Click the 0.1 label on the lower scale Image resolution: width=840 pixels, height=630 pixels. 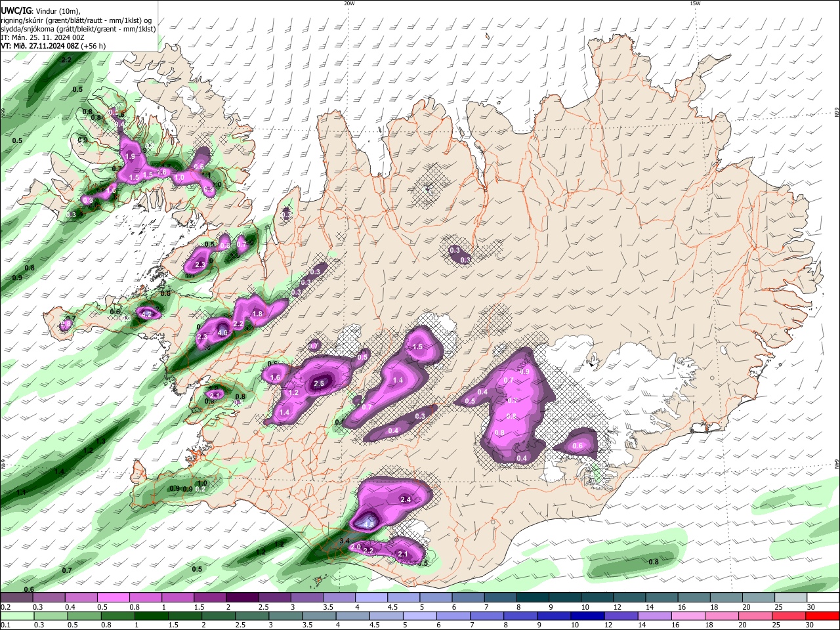click(5, 625)
